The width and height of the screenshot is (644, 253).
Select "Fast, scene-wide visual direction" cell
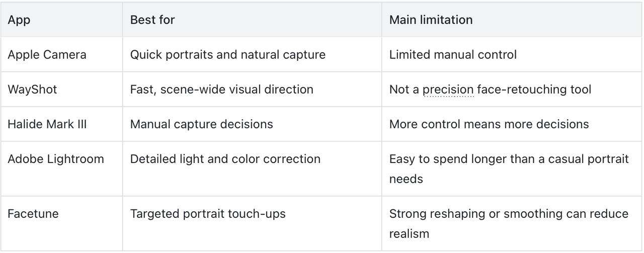coord(252,89)
